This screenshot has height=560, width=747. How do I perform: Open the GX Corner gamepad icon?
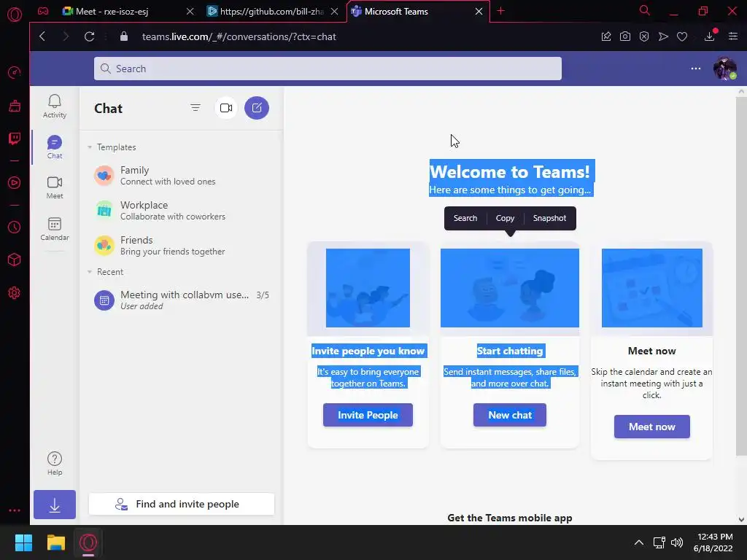tap(43, 11)
